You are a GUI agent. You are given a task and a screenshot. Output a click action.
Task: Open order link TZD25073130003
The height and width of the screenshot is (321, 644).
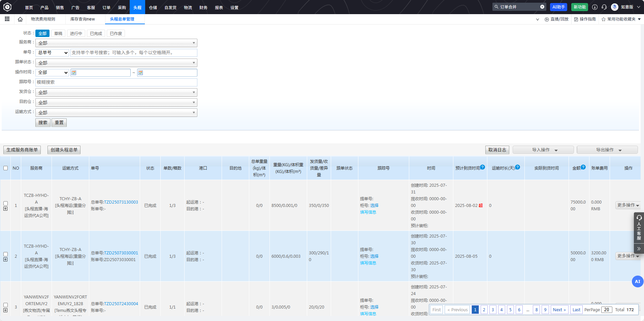coord(121,202)
